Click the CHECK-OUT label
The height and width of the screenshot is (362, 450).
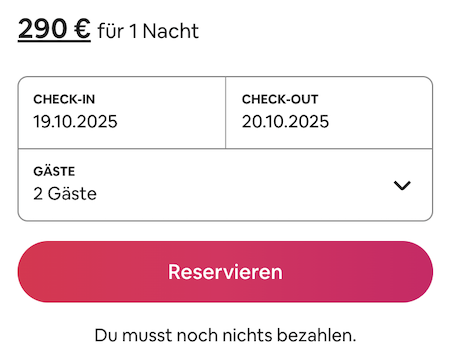click(280, 99)
